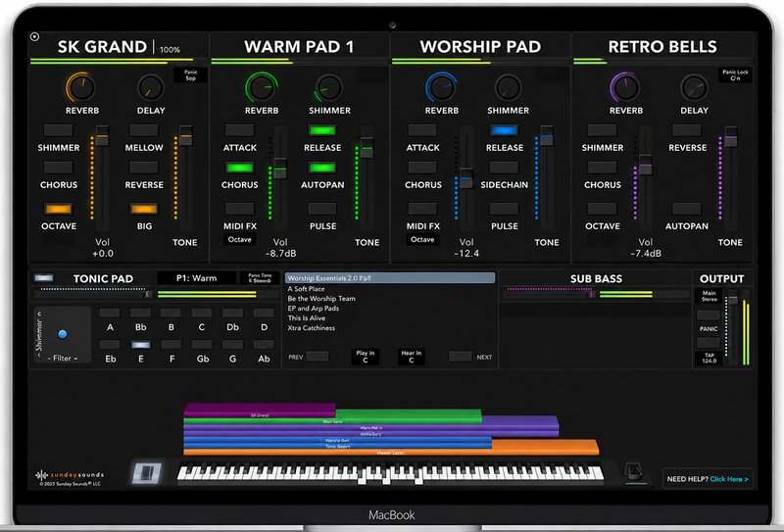Select EP and Arp Pads patch
This screenshot has width=784, height=532.
313,309
